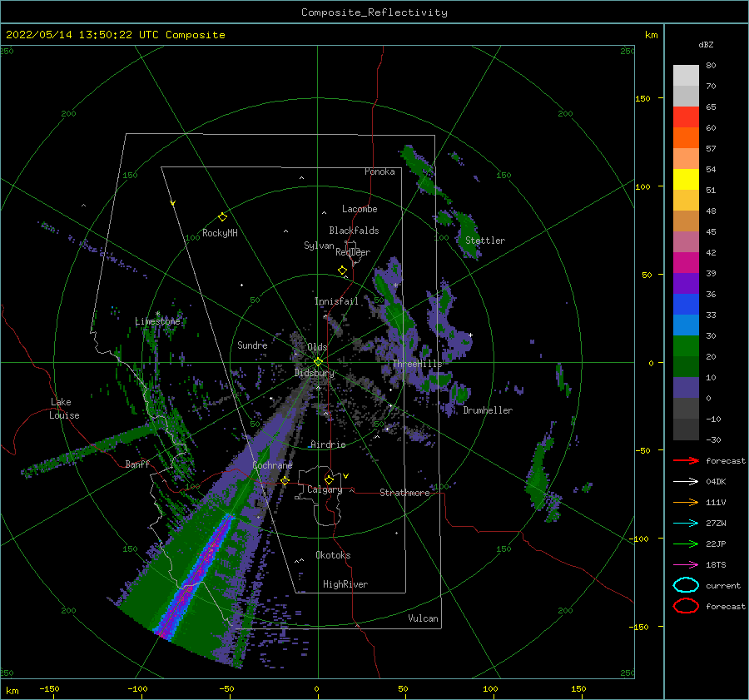Click the Lake Louise label
Viewport: 749px width, 700px height.
coord(64,409)
